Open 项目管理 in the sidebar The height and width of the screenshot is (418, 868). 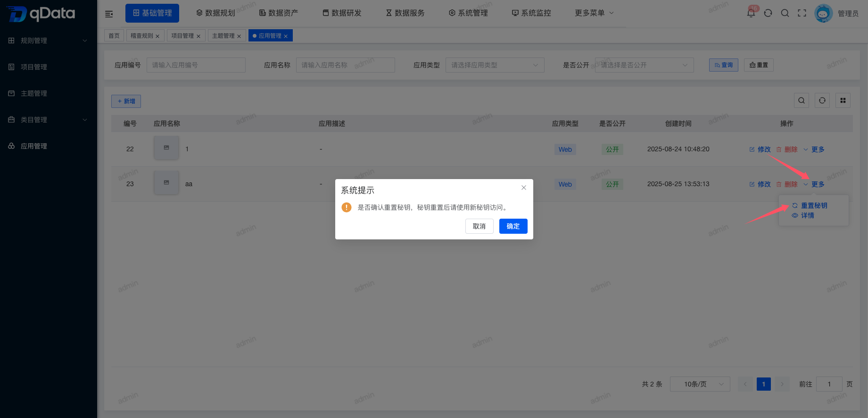[x=49, y=67]
